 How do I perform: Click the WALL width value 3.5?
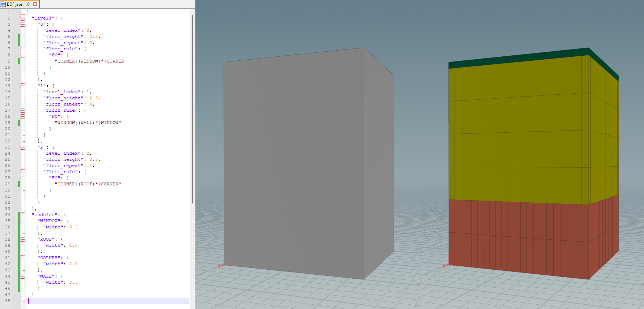tap(73, 282)
